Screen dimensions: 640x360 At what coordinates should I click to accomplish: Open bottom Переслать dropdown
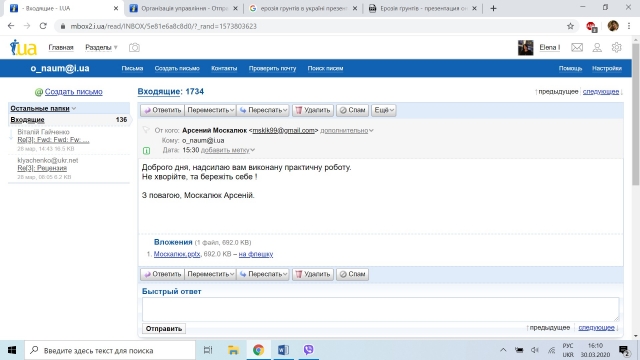[263, 274]
